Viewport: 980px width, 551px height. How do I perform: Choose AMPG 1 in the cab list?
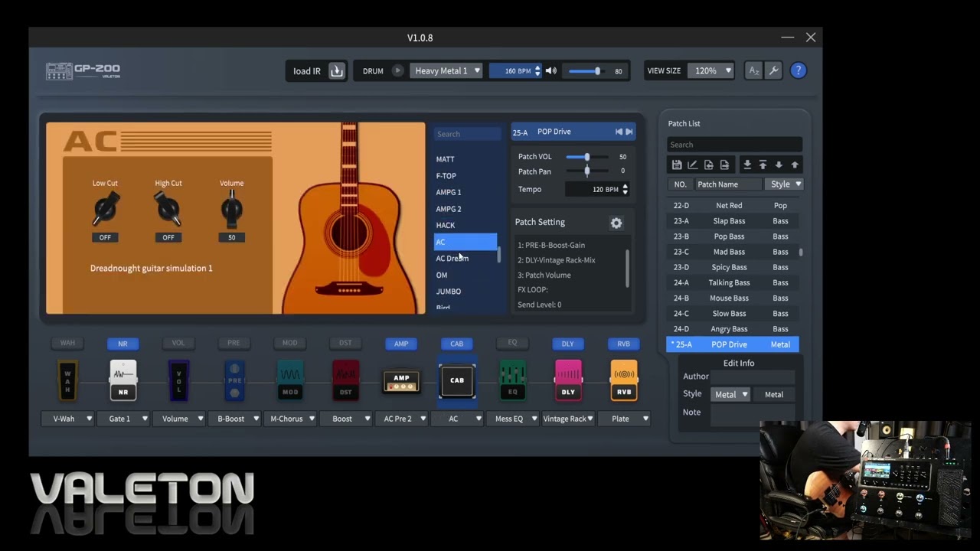[465, 192]
